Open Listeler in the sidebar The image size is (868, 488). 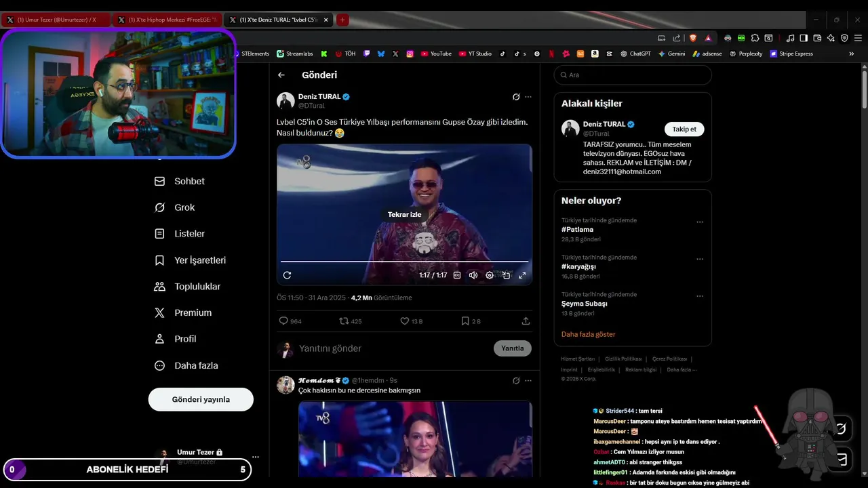point(180,234)
